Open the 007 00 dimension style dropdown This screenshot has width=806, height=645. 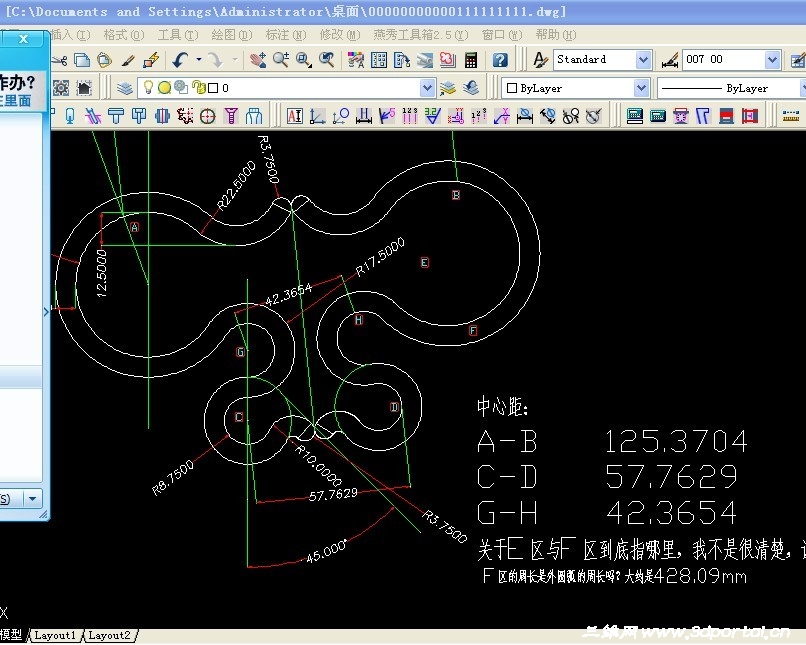pyautogui.click(x=772, y=60)
